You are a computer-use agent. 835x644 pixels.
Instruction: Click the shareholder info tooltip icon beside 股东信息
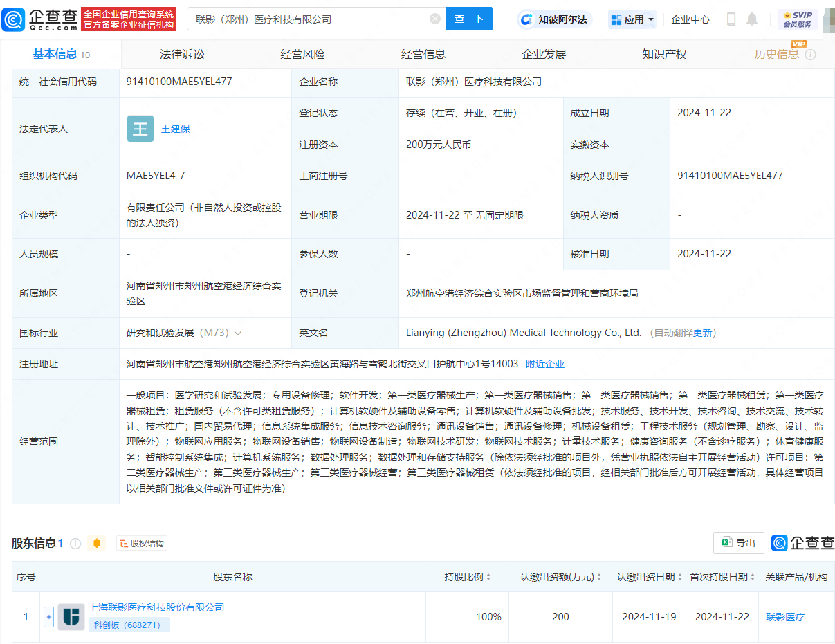click(75, 544)
